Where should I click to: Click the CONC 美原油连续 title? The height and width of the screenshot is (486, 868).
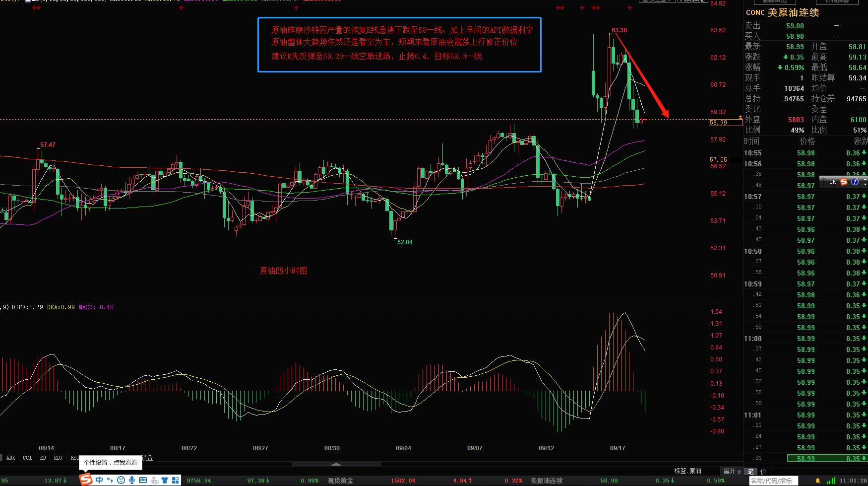[782, 12]
